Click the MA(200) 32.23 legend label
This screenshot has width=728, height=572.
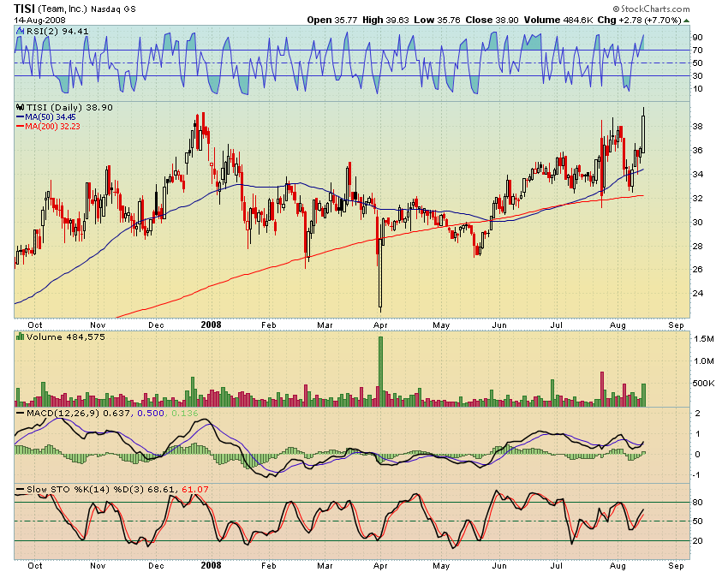(52, 126)
